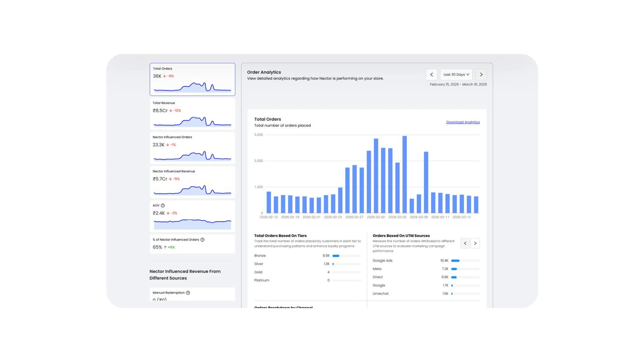Show next page of UTM sources
The width and height of the screenshot is (644, 362).
(475, 243)
